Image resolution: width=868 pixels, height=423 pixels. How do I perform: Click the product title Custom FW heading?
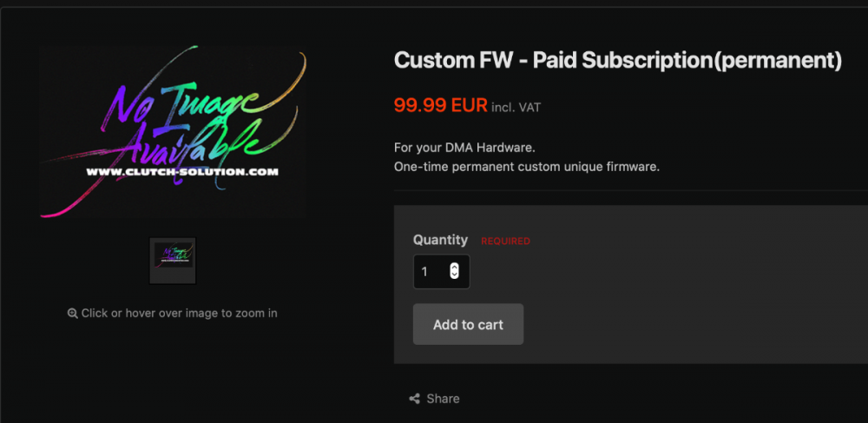pyautogui.click(x=460, y=61)
